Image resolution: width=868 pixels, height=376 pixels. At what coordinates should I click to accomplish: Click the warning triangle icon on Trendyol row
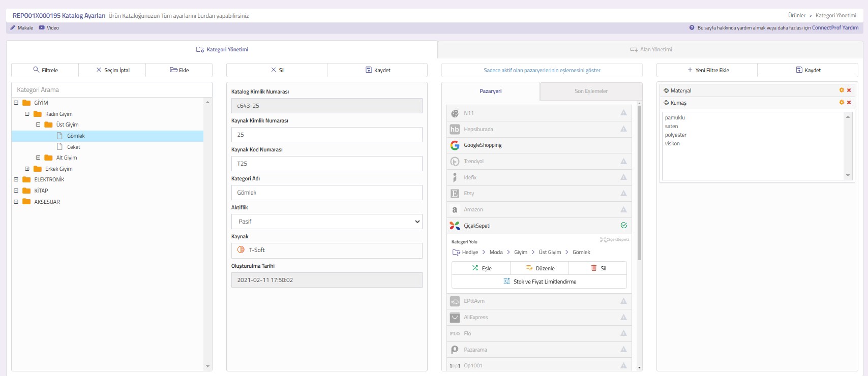623,161
